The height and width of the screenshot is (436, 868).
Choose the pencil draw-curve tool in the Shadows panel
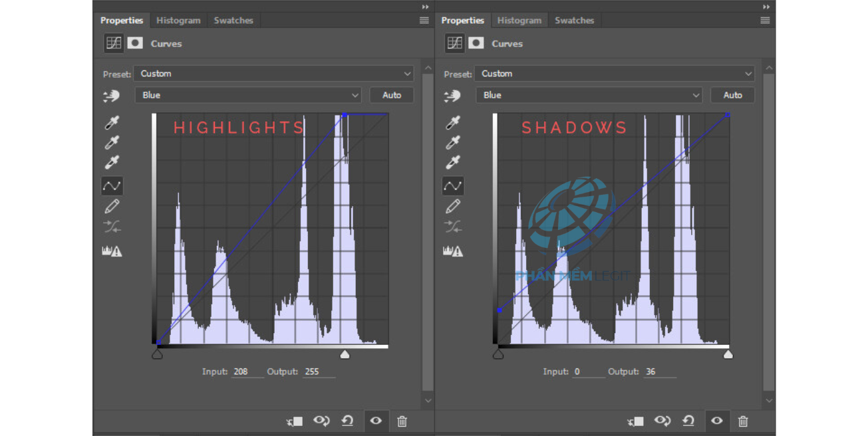453,207
